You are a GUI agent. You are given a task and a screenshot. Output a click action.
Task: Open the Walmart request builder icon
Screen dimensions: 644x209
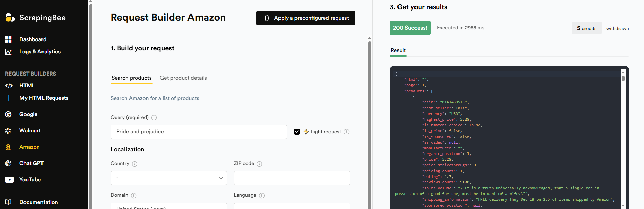[x=9, y=131]
